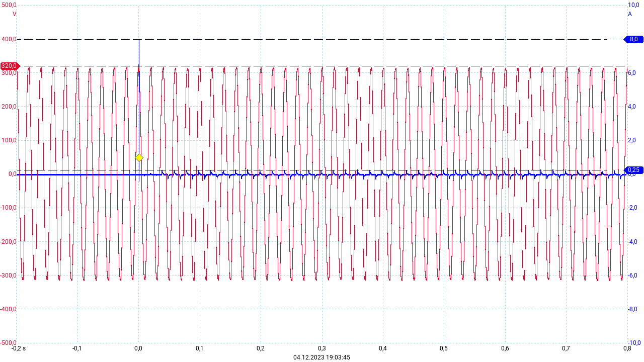Click the -300,0 voltage axis label

pyautogui.click(x=8, y=276)
